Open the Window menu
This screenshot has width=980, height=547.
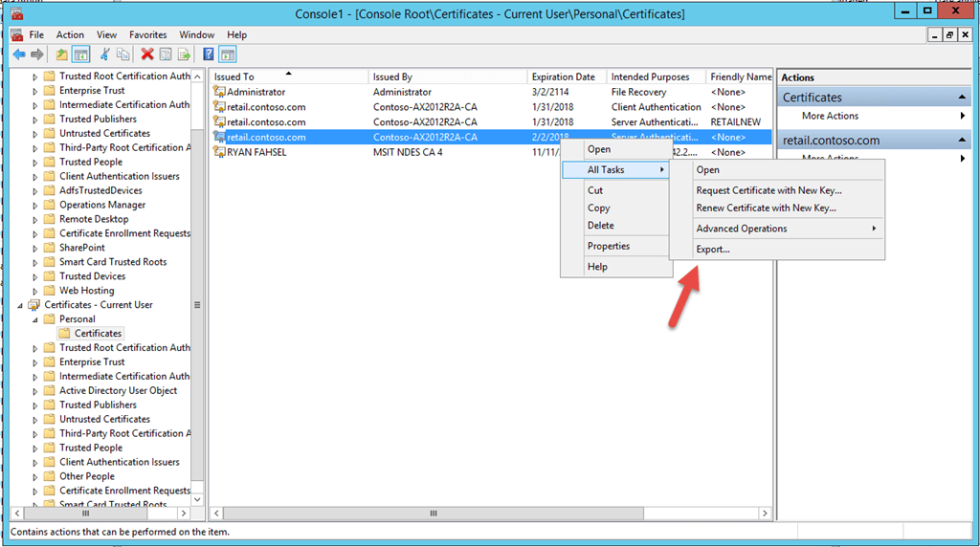click(197, 35)
